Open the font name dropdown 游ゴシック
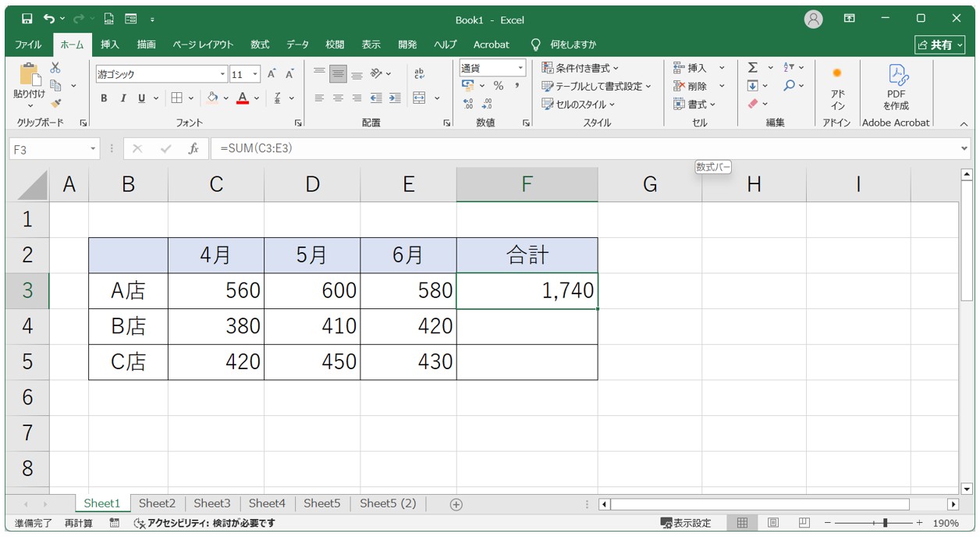 coord(222,75)
